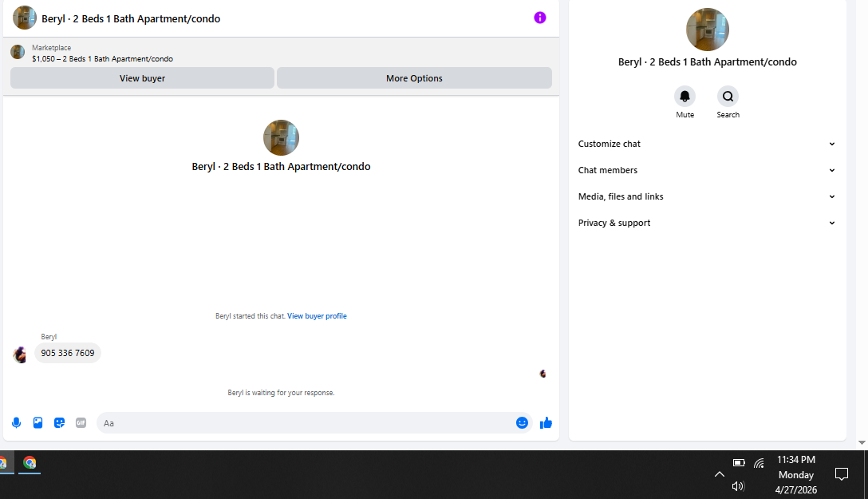868x499 pixels.
Task: Click the listing photo in right panel
Action: coord(707,30)
